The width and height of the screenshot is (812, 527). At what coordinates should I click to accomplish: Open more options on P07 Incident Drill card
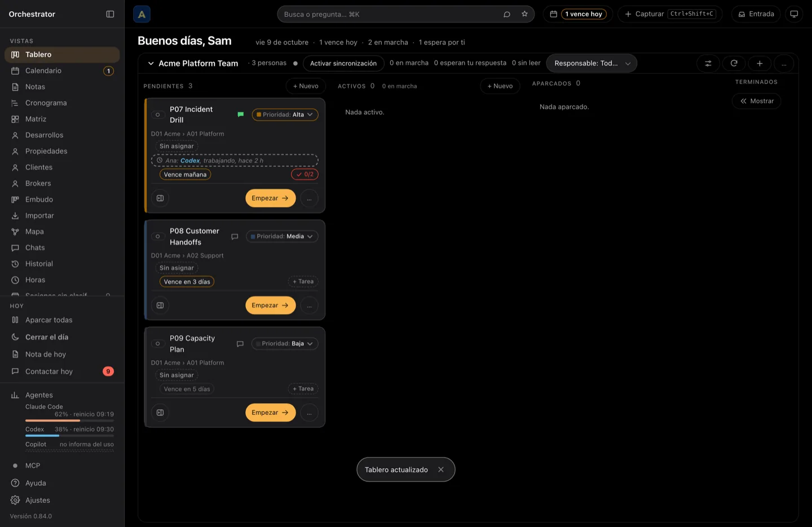coord(309,198)
